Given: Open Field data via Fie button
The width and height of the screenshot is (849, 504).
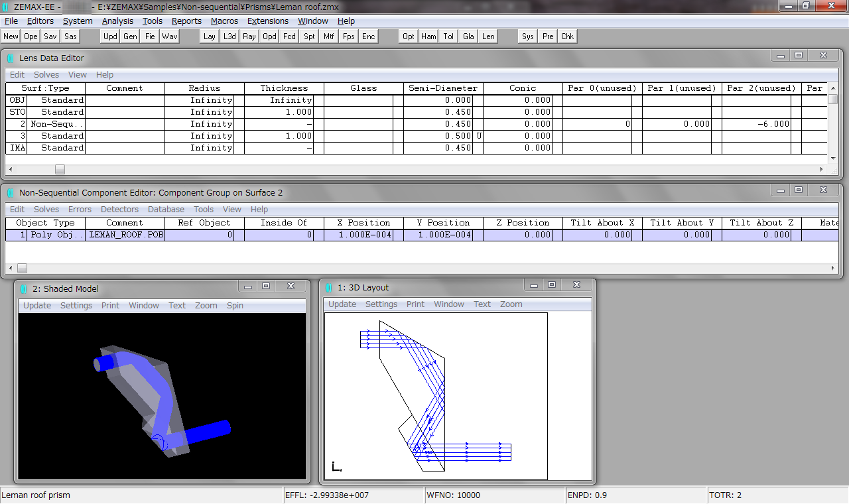Looking at the screenshot, I should [150, 36].
